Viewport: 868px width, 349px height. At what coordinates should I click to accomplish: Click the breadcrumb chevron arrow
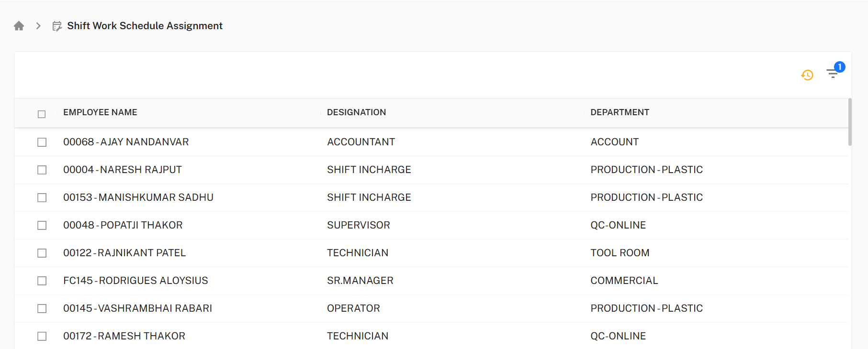[x=38, y=26]
